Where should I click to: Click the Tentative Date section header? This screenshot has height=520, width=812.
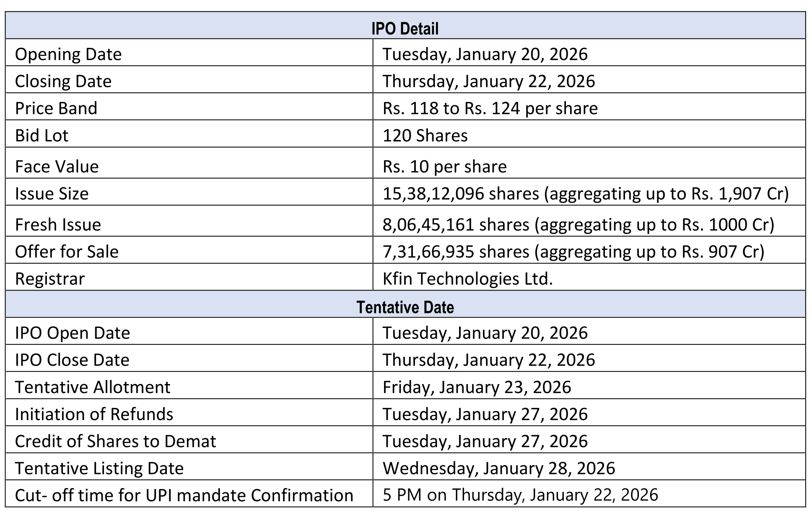point(405,307)
